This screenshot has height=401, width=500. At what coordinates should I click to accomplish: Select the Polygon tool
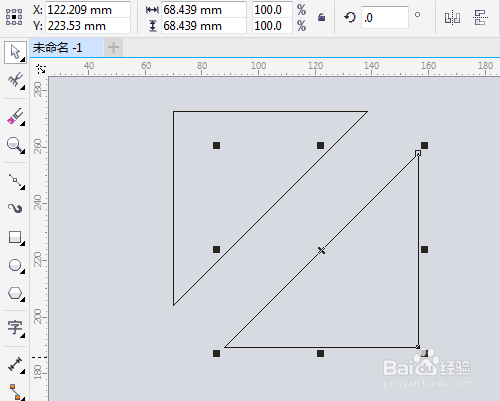pos(15,294)
